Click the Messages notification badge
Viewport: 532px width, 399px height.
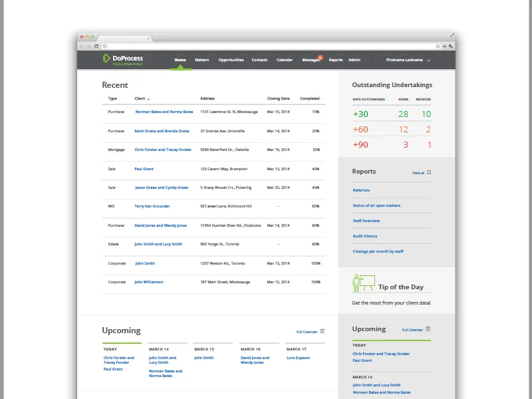tap(320, 57)
